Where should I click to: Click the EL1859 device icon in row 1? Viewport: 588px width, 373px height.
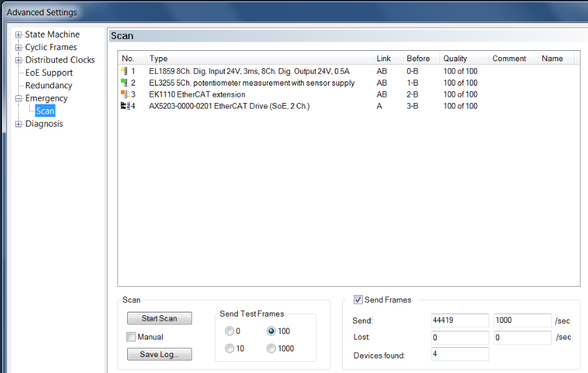124,71
